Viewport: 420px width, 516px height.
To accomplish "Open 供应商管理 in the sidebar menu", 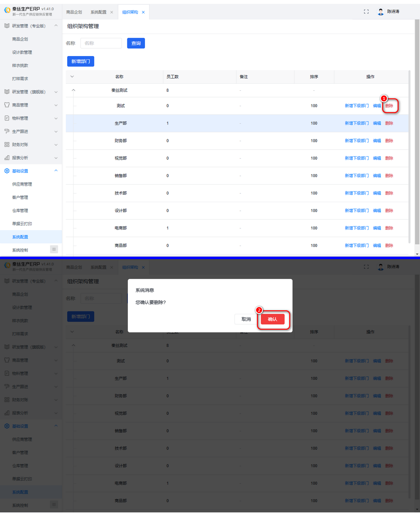I will 22,184.
